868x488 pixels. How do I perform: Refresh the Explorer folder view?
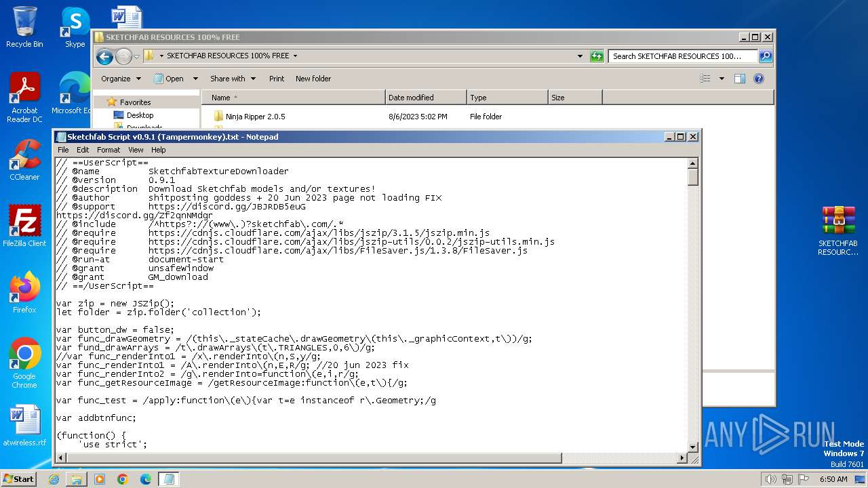click(x=597, y=56)
